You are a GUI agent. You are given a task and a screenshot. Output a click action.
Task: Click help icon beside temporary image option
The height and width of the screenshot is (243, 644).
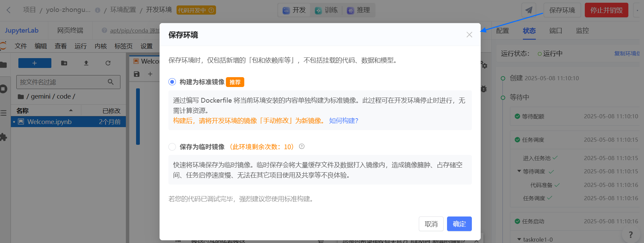(x=302, y=146)
